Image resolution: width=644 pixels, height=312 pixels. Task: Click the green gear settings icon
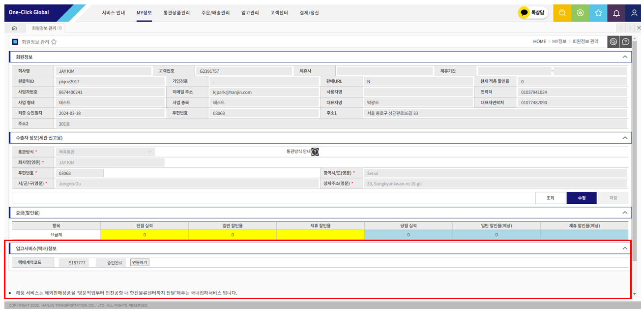580,13
